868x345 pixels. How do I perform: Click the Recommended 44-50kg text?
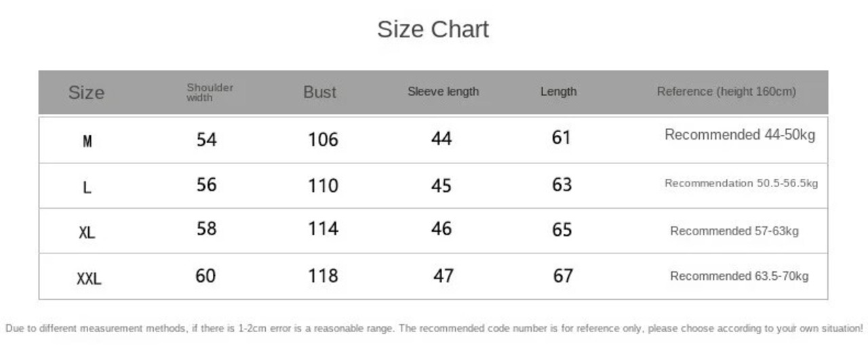point(739,135)
